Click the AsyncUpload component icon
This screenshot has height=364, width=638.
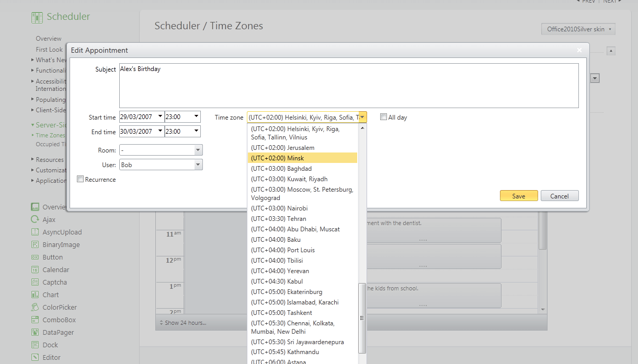[x=35, y=232]
